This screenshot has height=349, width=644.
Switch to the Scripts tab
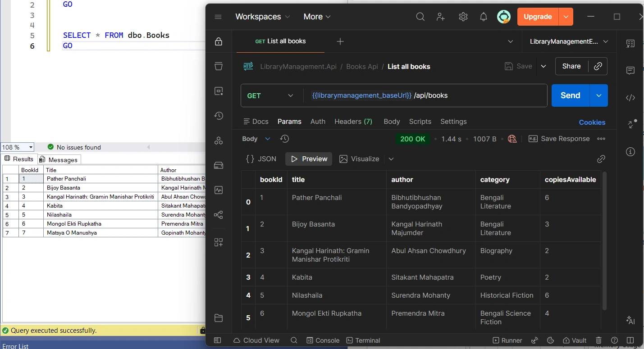(x=420, y=122)
